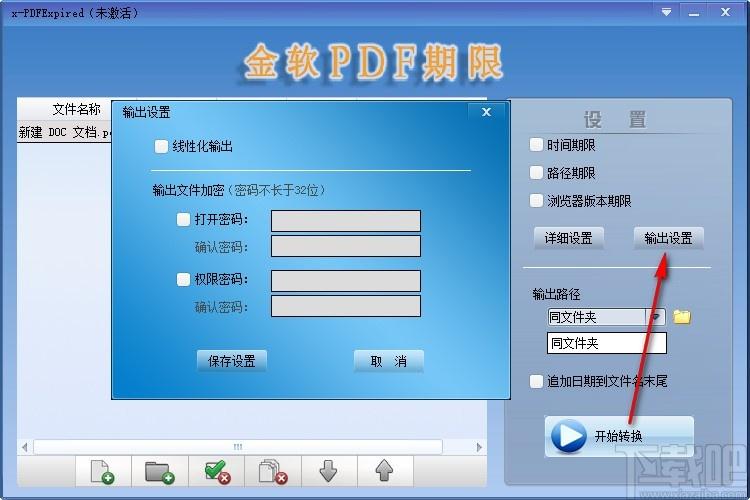Click the 输出设置 button in settings panel

(668, 238)
